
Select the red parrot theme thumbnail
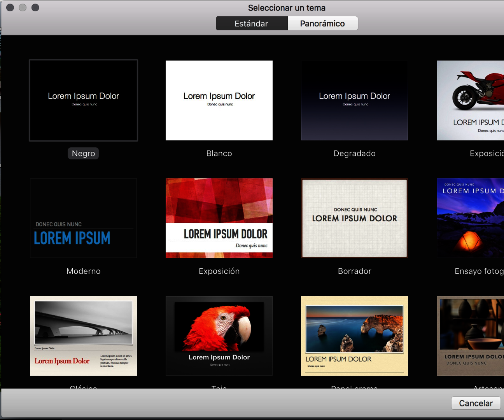click(x=219, y=336)
